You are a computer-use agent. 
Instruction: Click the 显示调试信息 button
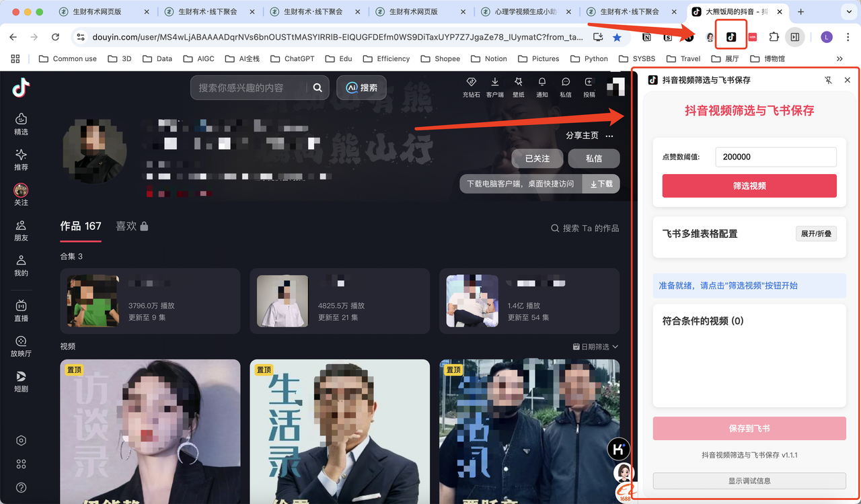pyautogui.click(x=749, y=480)
